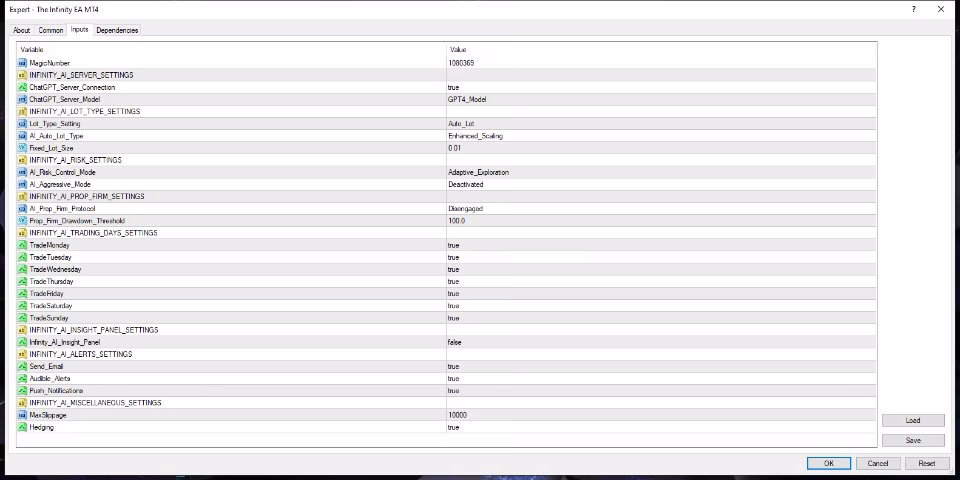Click the Hedging boolean icon
960x480 pixels.
pos(23,427)
